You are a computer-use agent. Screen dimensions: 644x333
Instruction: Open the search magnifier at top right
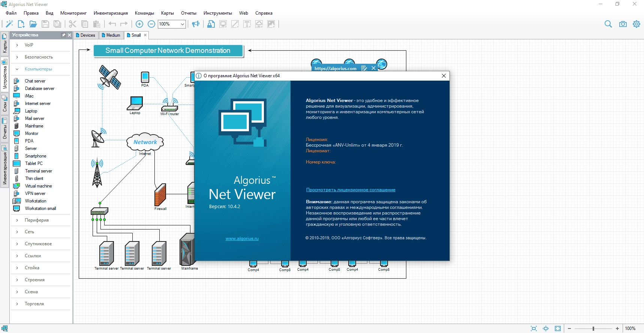608,24
